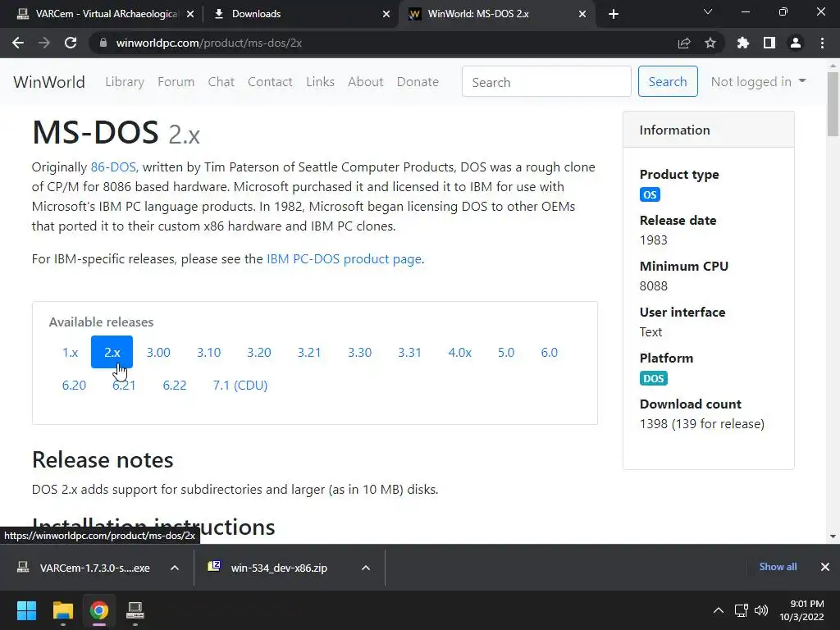Click the page vertical scrollbar thumb
Image resolution: width=840 pixels, height=630 pixels.
[x=833, y=104]
